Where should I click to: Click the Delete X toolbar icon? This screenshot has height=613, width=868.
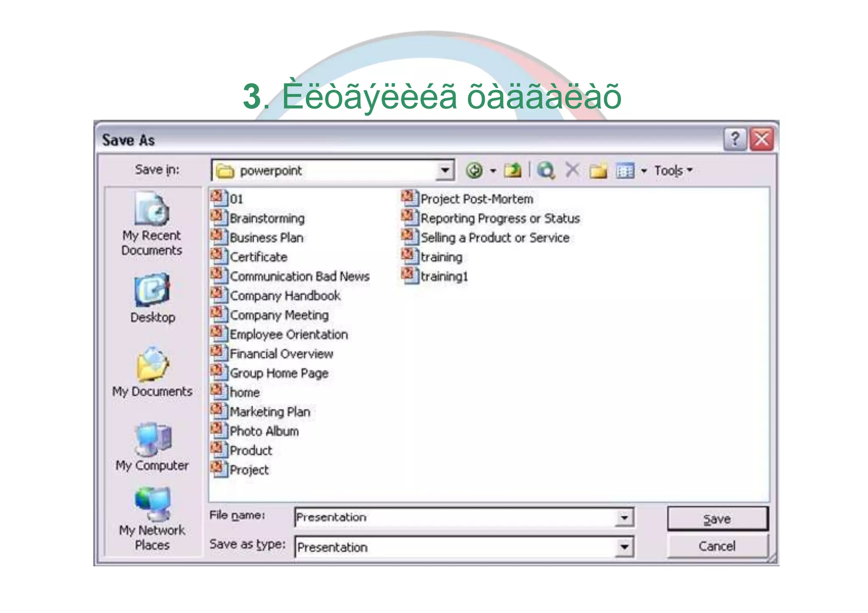pyautogui.click(x=572, y=170)
